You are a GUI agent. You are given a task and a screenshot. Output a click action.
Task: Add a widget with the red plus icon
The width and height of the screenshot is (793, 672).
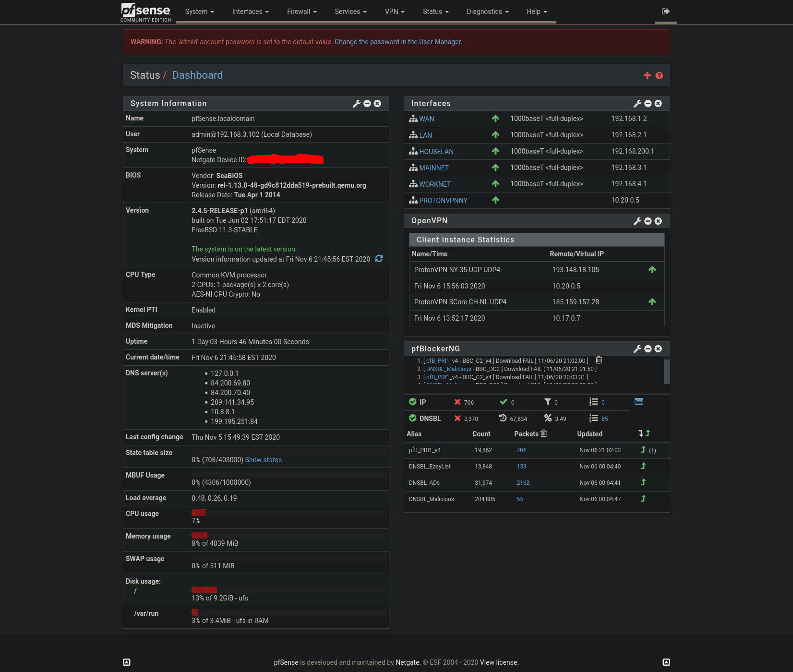[x=647, y=75]
